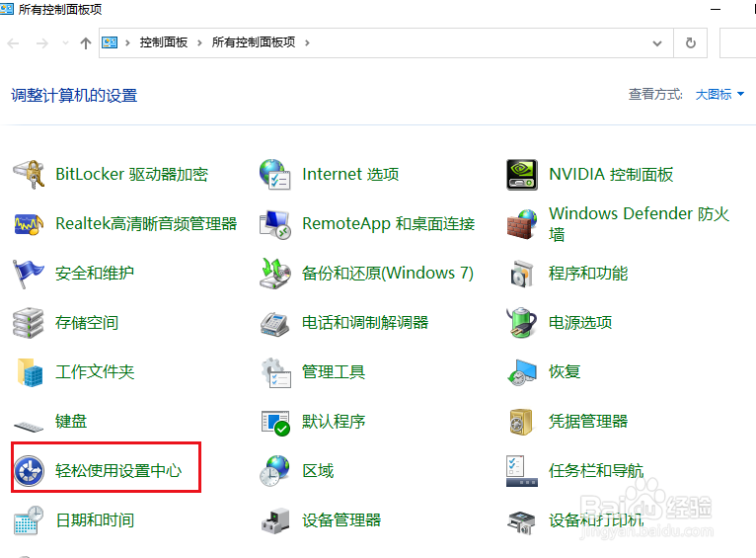Go up one level with the up arrow
756x558 pixels.
(x=86, y=43)
